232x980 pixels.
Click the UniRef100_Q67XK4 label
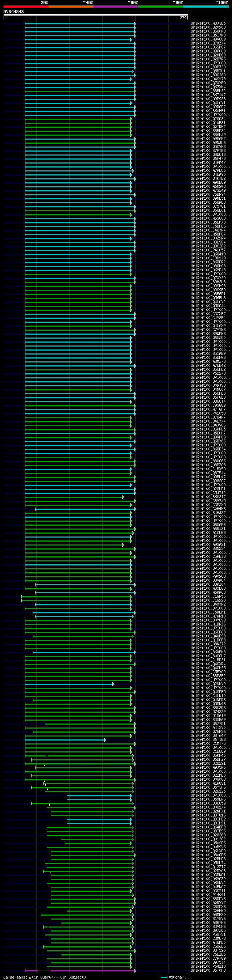(x=208, y=87)
